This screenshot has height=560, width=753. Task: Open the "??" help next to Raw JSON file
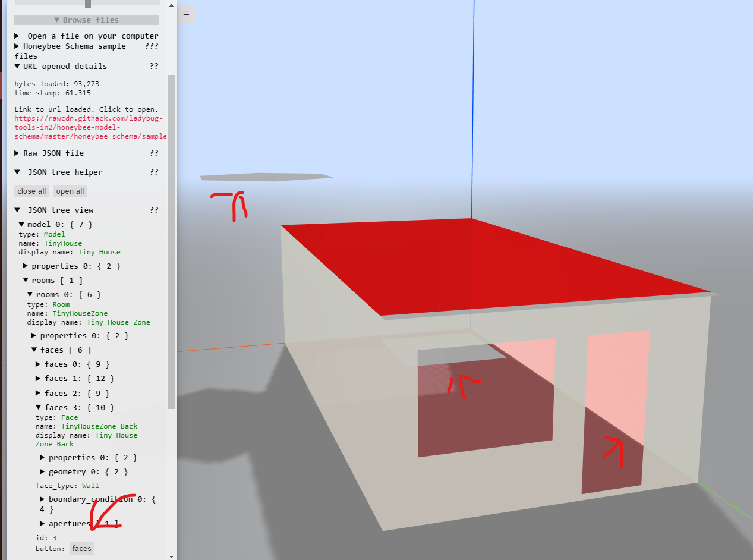click(x=154, y=153)
